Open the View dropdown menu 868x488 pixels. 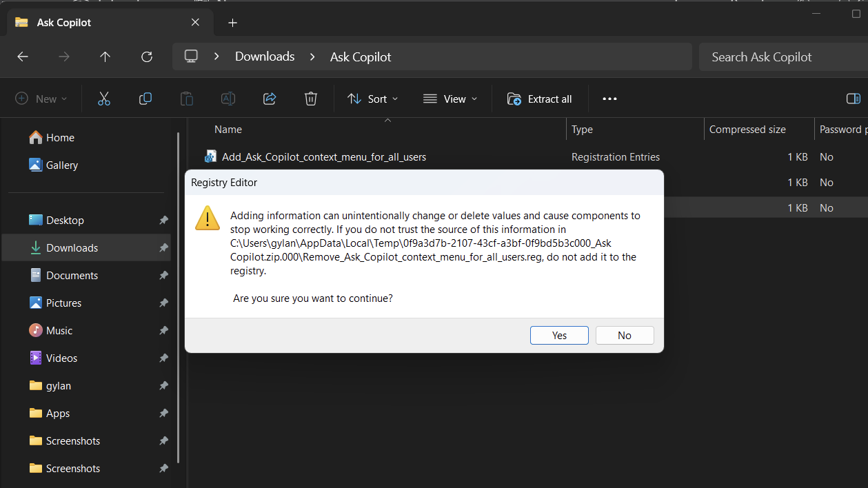point(450,99)
